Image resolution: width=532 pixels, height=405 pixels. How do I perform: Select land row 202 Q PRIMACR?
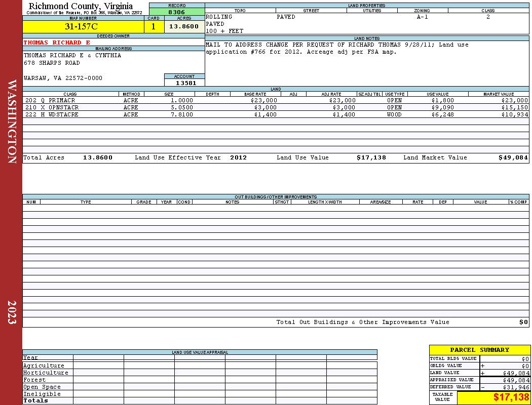(276, 100)
